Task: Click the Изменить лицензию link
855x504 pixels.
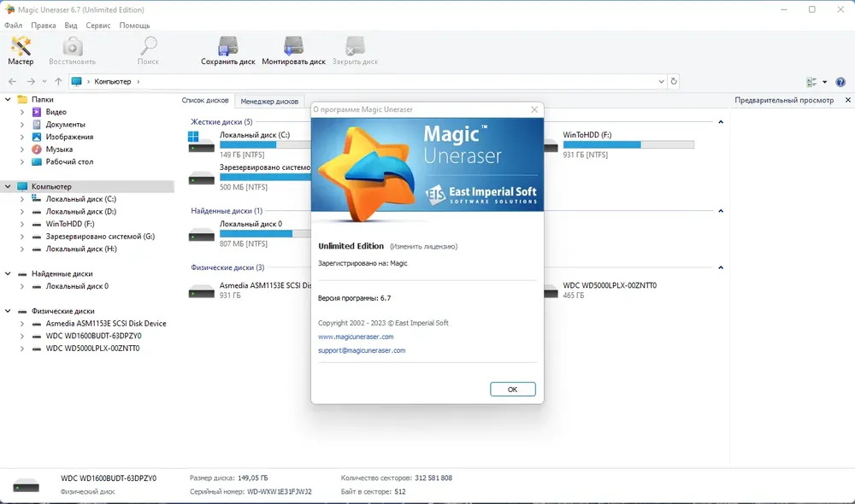Action: (x=424, y=247)
